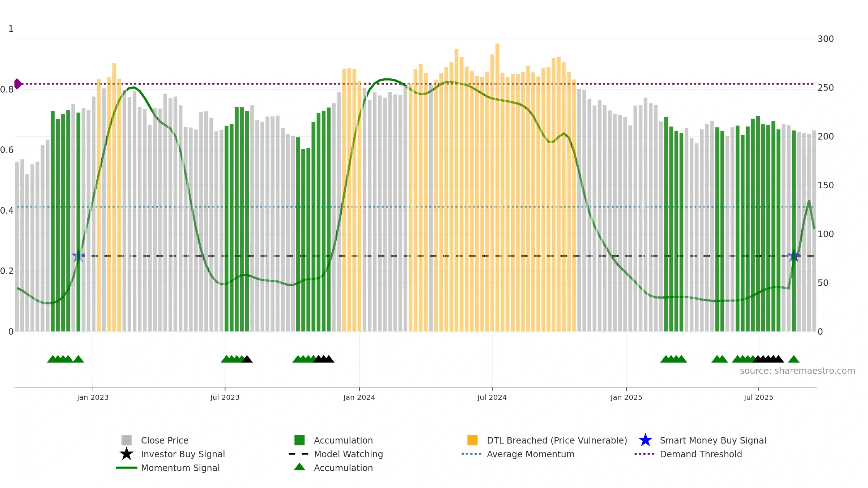Click the purple diamond Demand Threshold marker

[x=18, y=84]
